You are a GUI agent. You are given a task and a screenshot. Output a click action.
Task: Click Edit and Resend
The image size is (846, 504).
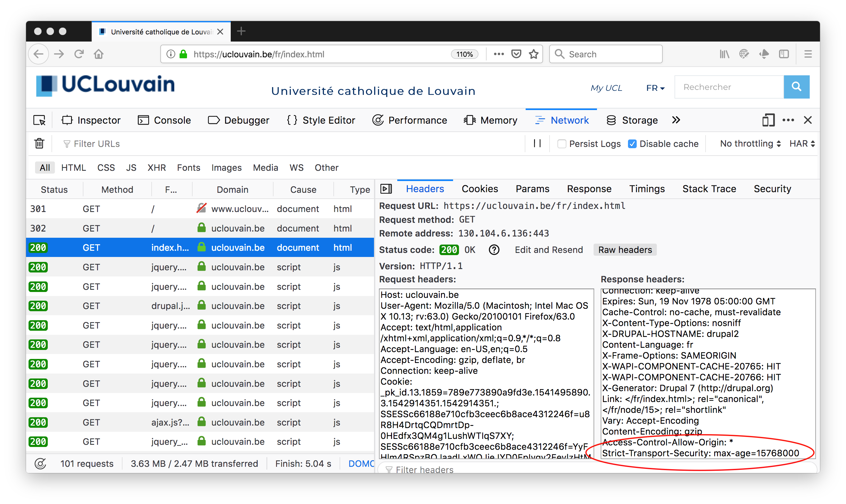point(549,250)
